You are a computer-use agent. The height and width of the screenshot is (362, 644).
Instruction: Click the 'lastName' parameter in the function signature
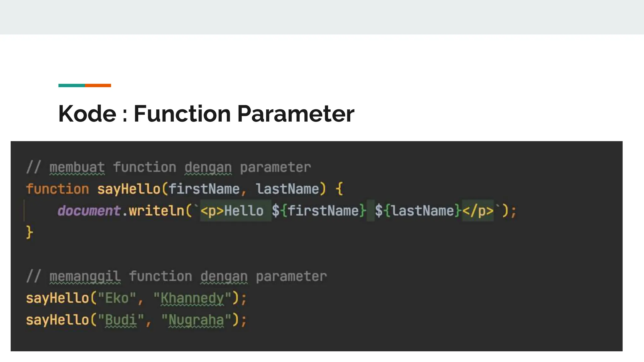(x=287, y=189)
